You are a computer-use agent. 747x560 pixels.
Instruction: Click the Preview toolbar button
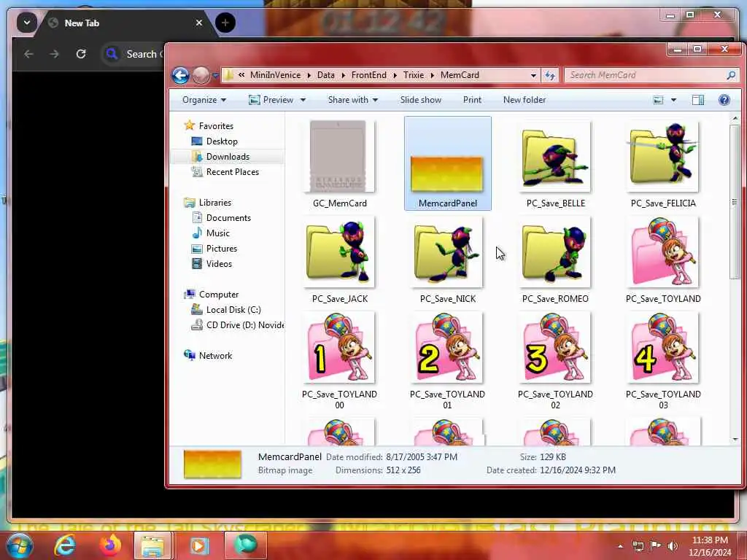272,100
